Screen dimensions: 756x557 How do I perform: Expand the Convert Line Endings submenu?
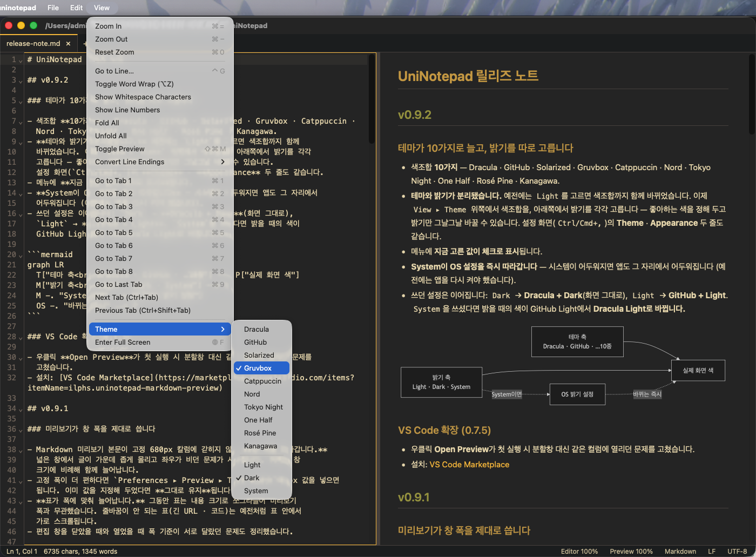[160, 162]
